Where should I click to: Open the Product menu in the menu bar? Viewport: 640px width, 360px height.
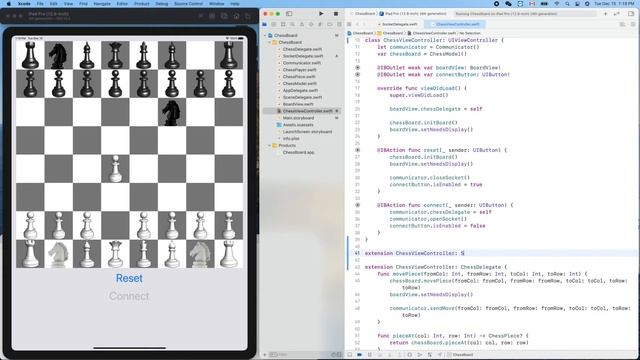142,4
